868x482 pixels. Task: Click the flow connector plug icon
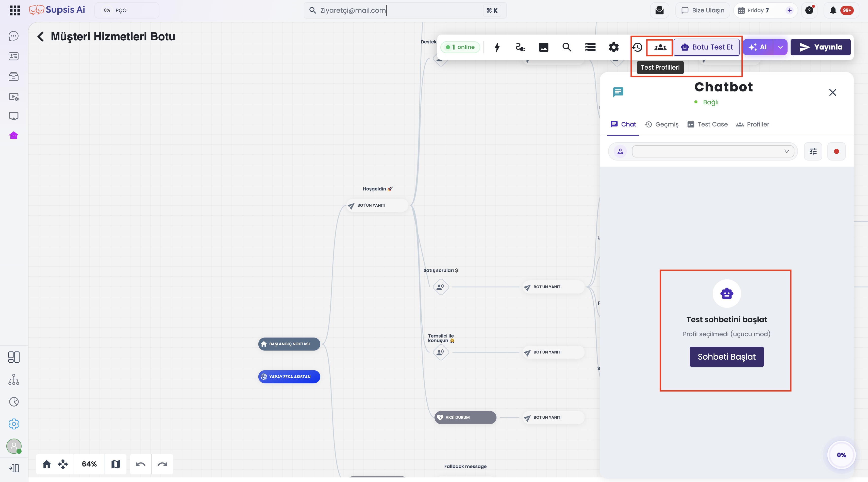coord(520,47)
